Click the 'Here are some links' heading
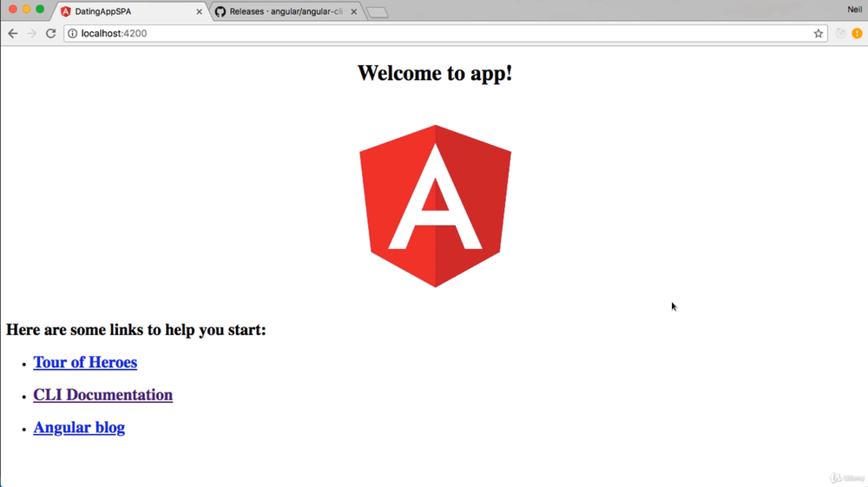Viewport: 868px width, 487px height. tap(136, 330)
